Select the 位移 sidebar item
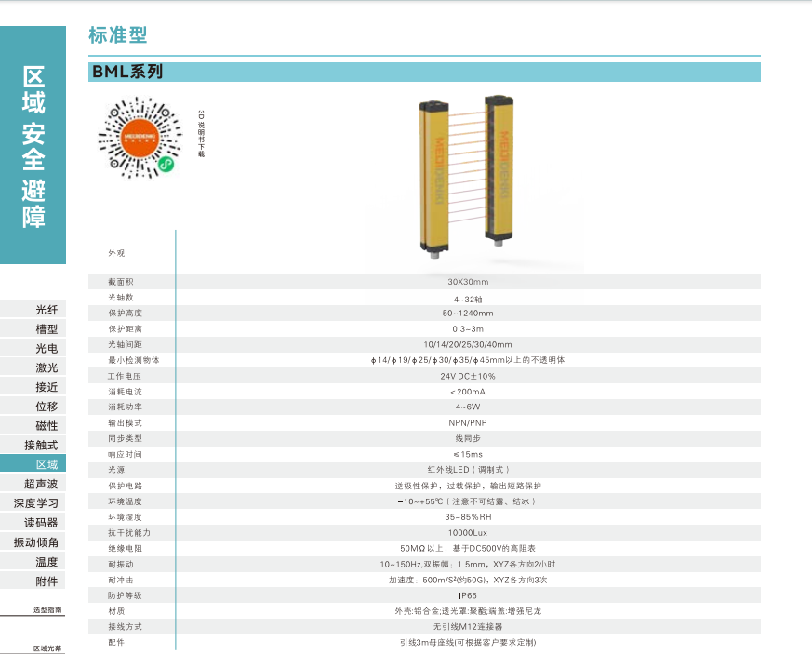 (46, 407)
